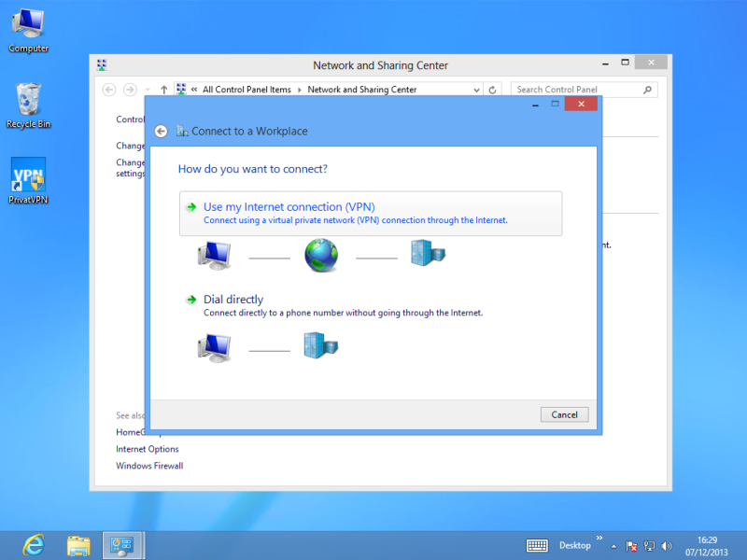Image resolution: width=747 pixels, height=560 pixels.
Task: Select the Computer desktop icon
Action: [28, 30]
